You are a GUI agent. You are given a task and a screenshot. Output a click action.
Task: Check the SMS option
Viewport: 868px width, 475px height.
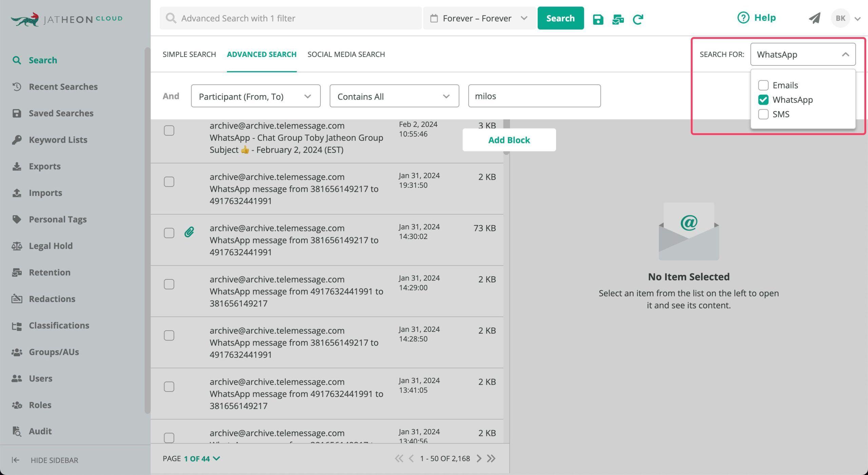click(763, 114)
